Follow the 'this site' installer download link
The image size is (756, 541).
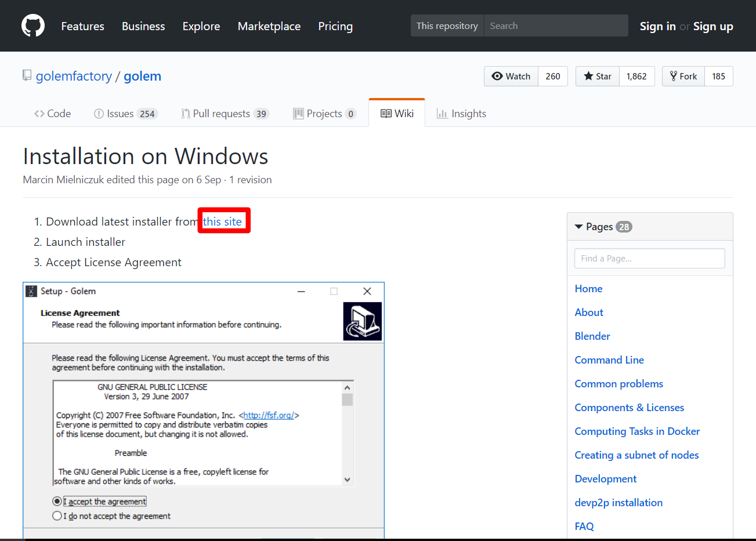[x=222, y=222]
